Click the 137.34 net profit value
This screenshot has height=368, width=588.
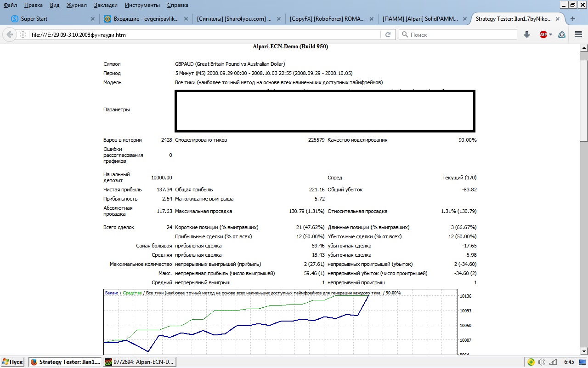pos(164,190)
